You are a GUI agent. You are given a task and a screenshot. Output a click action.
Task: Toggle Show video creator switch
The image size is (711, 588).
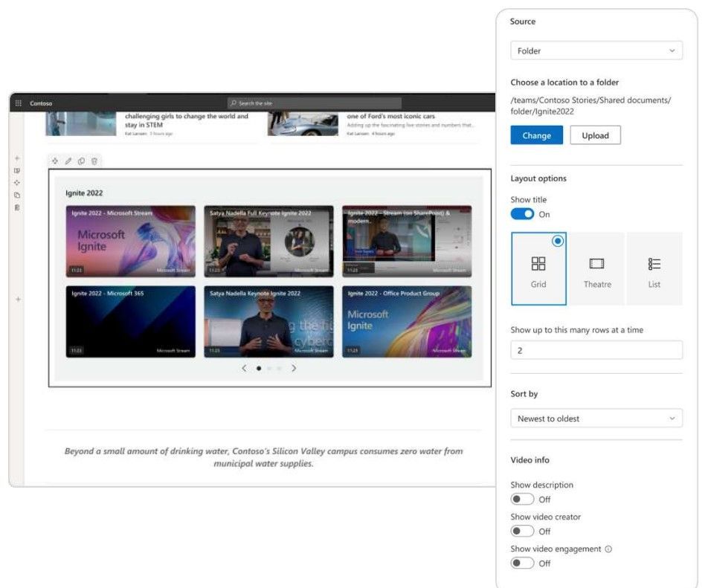pos(522,531)
